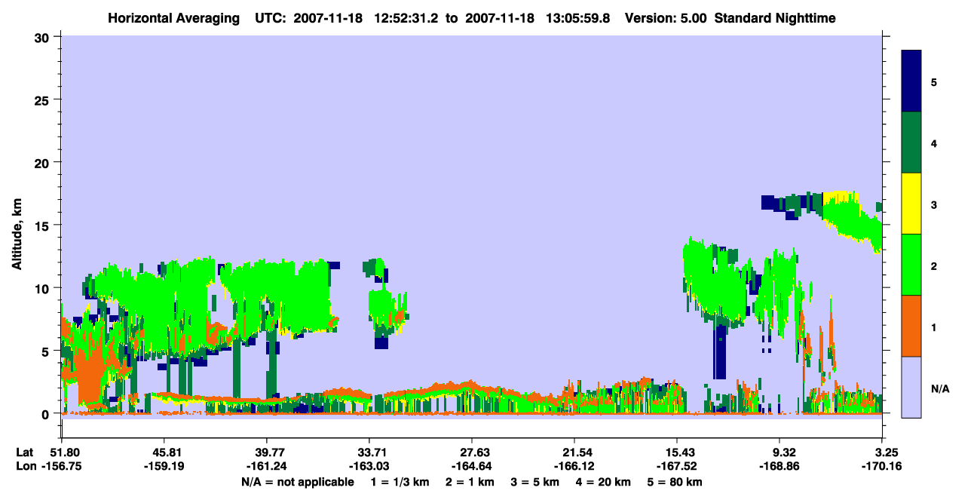This screenshot has width=980, height=503.
Task: Click color bar label 2
Action: point(934,265)
